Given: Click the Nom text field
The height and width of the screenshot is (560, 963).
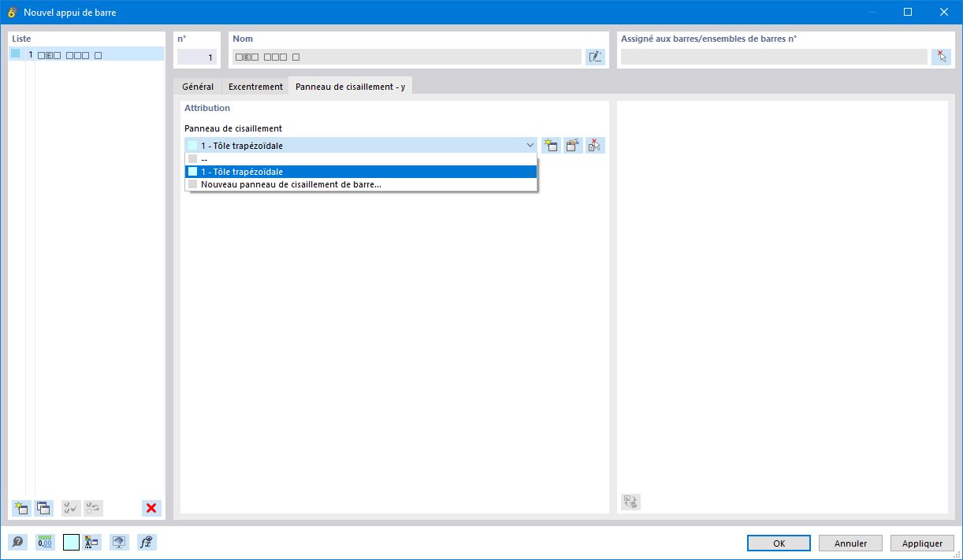Looking at the screenshot, I should [x=407, y=57].
